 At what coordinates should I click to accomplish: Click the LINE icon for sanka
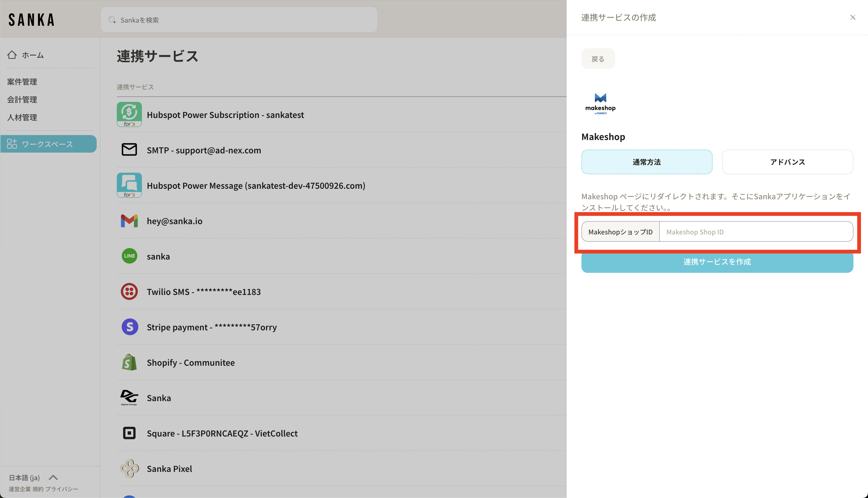[x=129, y=256]
